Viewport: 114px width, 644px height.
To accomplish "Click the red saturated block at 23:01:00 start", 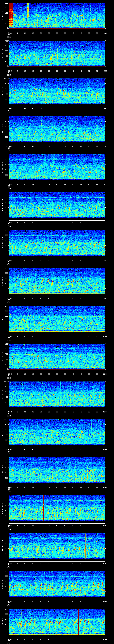I will 11,15.
